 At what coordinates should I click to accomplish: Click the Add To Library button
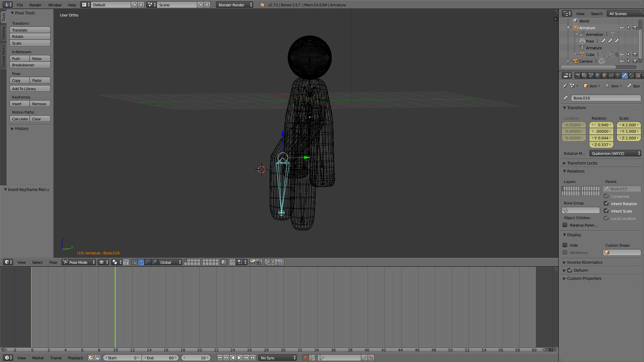tap(30, 89)
